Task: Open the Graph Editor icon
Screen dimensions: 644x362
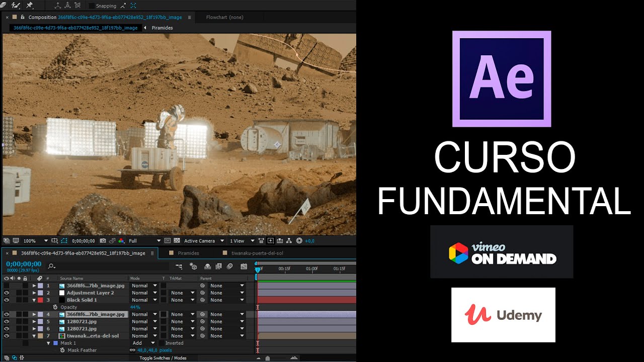Action: (244, 266)
